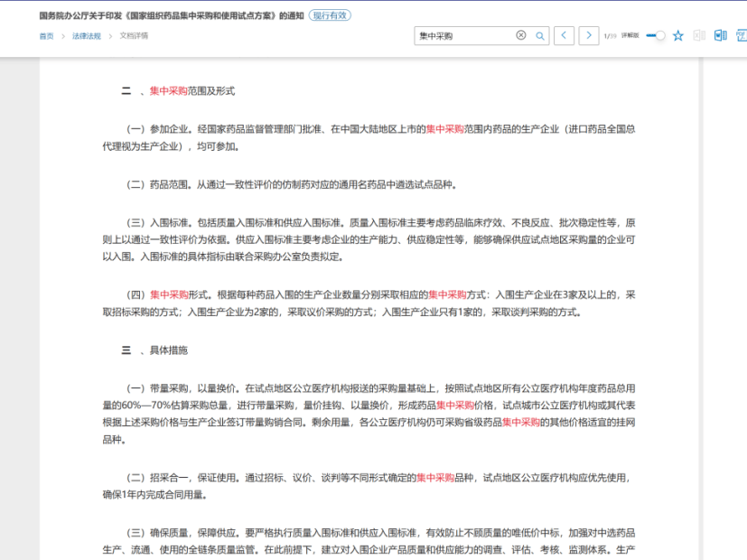Click paragraph starting (二)招采合一,保证使用
Viewport: 747px width, 560px height.
(x=367, y=486)
